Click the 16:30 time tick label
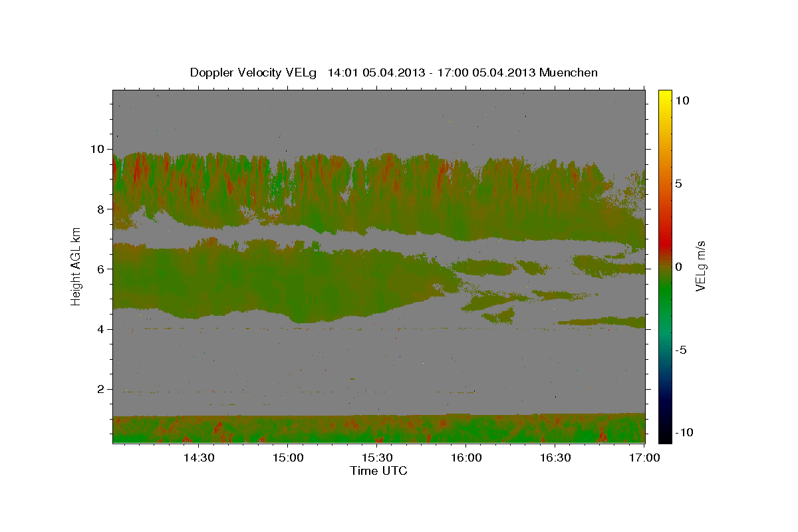 (x=555, y=458)
